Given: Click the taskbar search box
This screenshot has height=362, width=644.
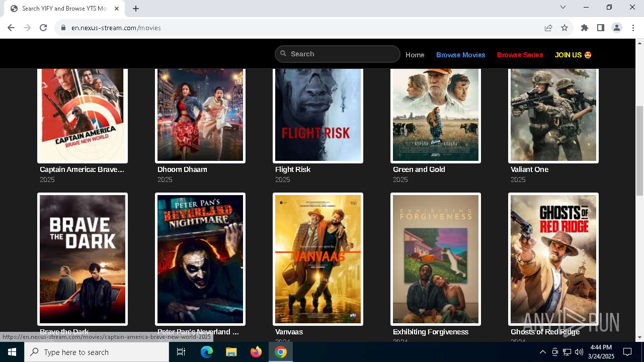Looking at the screenshot, I should tap(97, 352).
